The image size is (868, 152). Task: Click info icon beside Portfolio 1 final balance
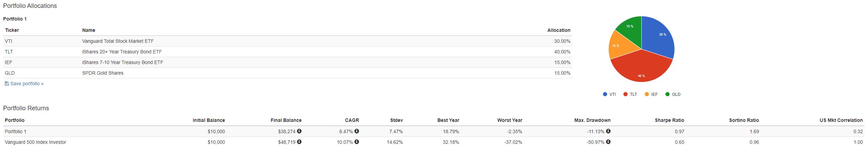pyautogui.click(x=299, y=131)
